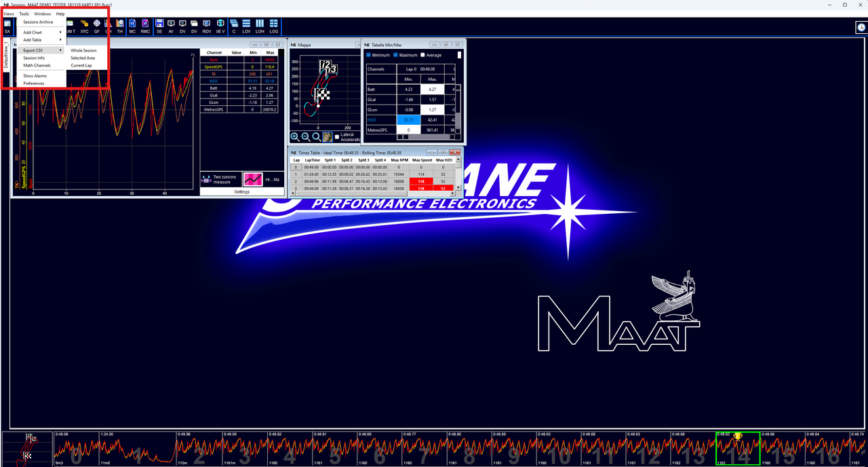Expand the Add Chart submenu

click(41, 33)
